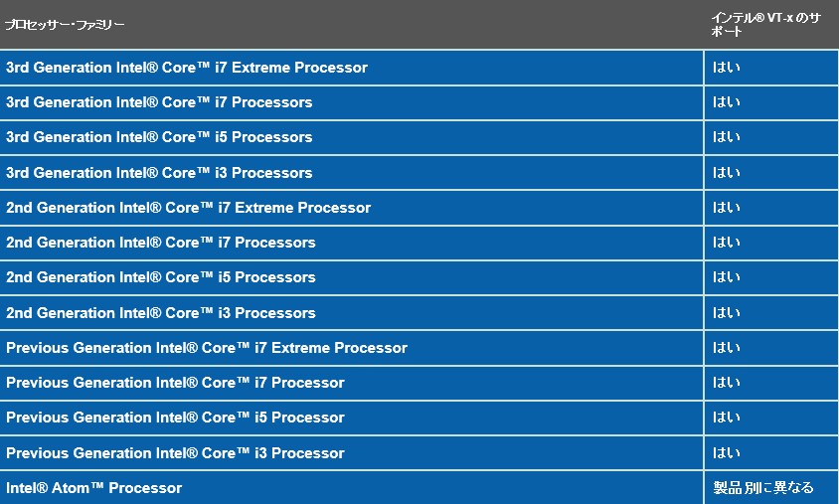839x504 pixels.
Task: Click the 3rd Generation Core i7 Extreme Processor row
Action: [187, 68]
